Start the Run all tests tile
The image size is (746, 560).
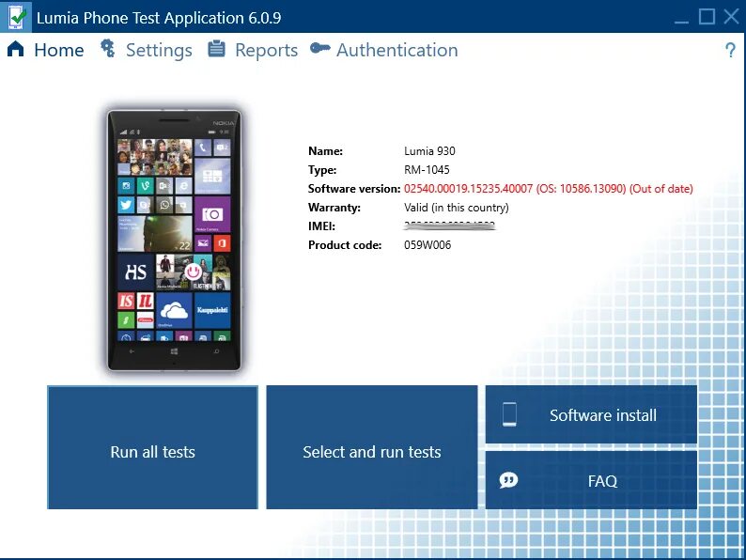[153, 447]
